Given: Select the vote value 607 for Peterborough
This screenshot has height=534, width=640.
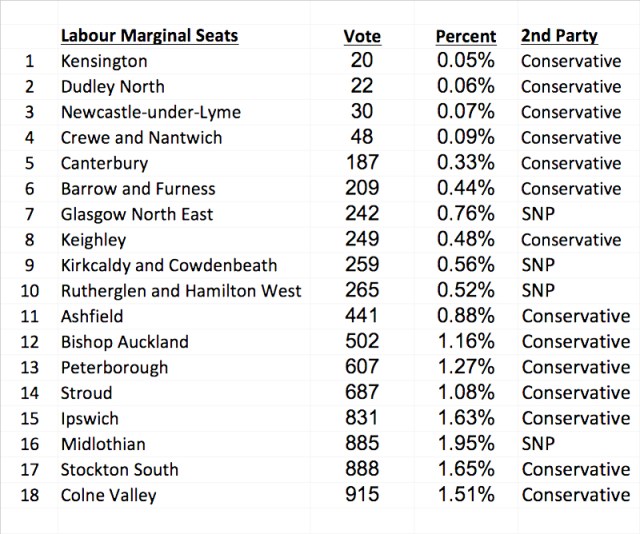Looking at the screenshot, I should [x=361, y=367].
